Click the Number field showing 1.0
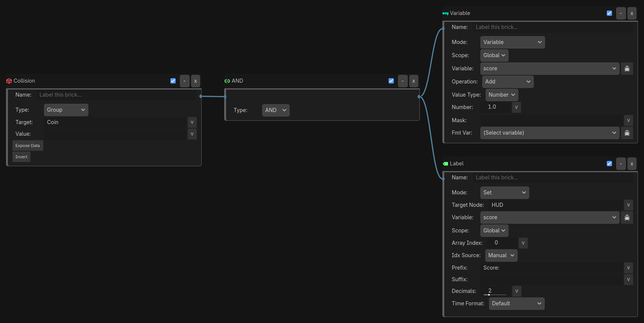This screenshot has width=644, height=323. click(x=496, y=107)
